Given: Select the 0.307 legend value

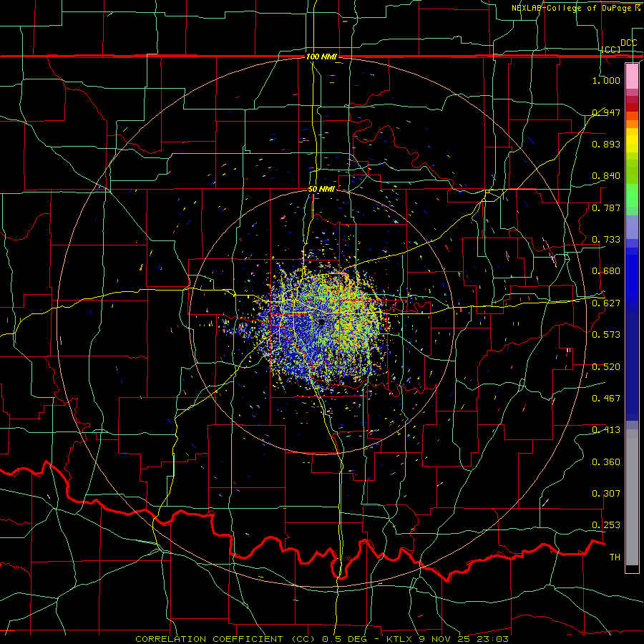Looking at the screenshot, I should tap(606, 494).
